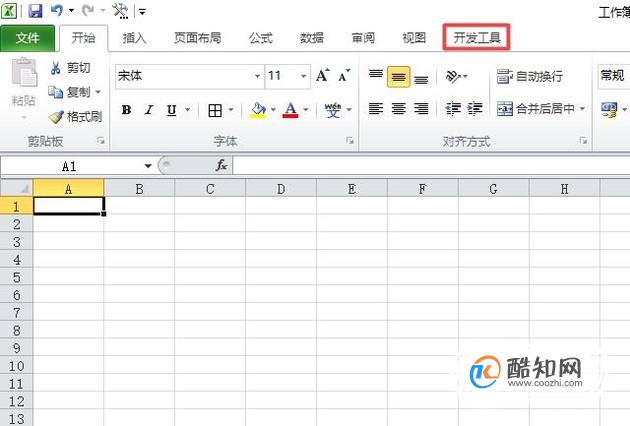Open the 开发工具 (Developer) tab
Viewport: 630px width, 426px height.
[477, 38]
